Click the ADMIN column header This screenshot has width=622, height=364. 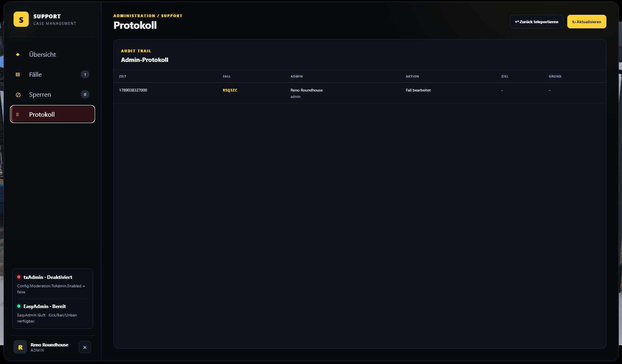296,76
